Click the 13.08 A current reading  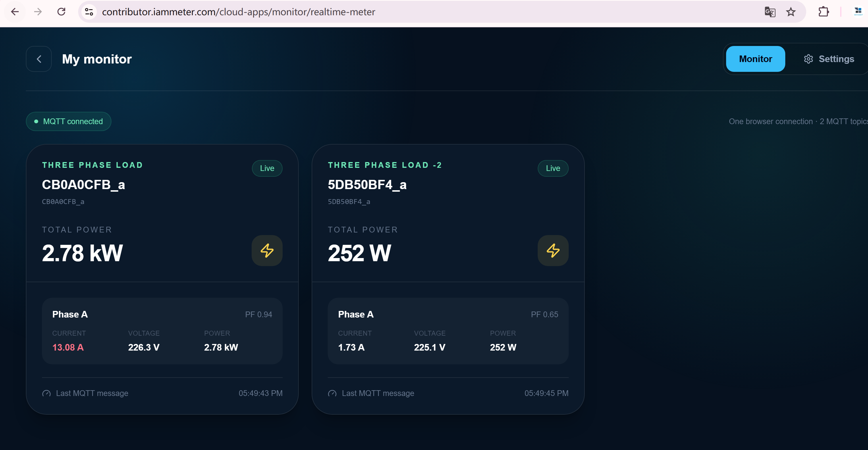click(x=68, y=347)
